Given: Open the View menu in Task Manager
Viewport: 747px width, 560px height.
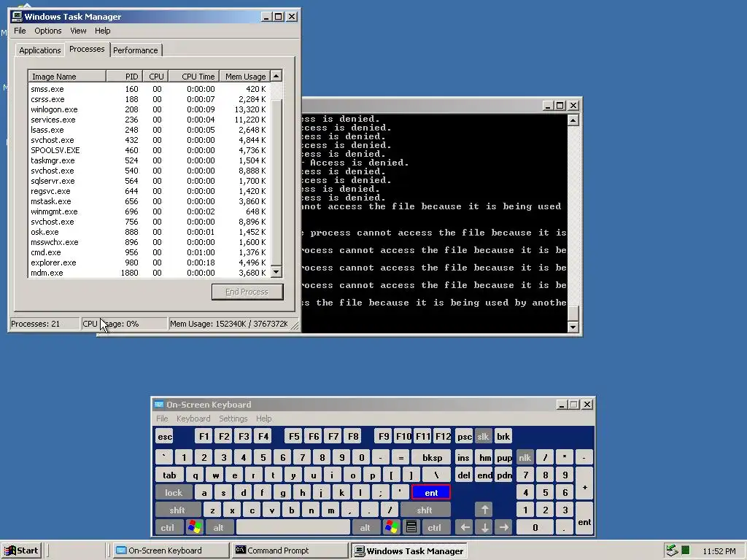Looking at the screenshot, I should pyautogui.click(x=78, y=31).
